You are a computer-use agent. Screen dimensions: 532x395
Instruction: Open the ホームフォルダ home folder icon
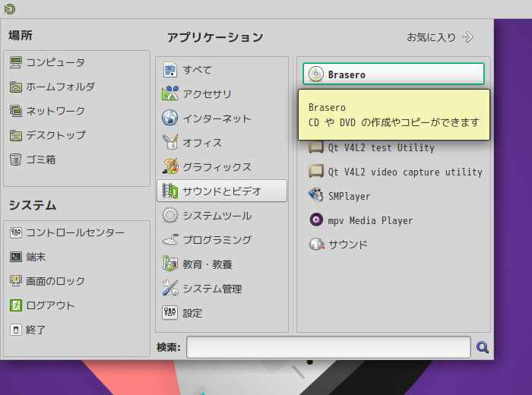pyautogui.click(x=16, y=87)
